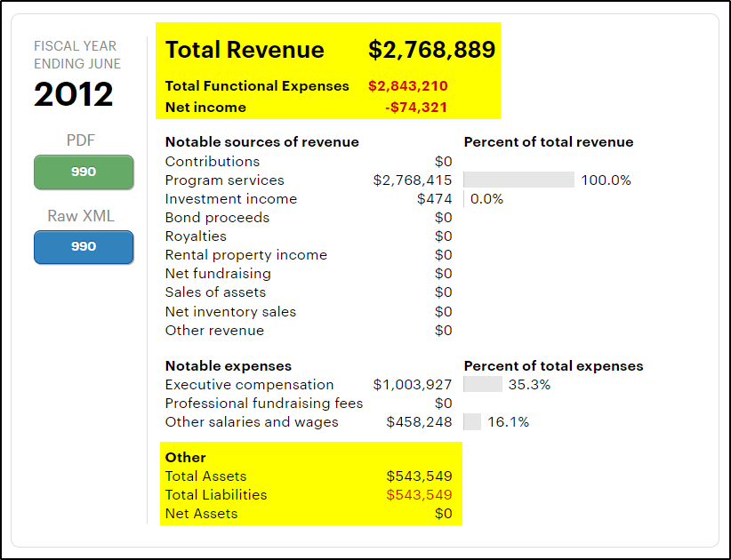Select the "Other revenue" row label
This screenshot has height=560, width=731.
point(214,331)
